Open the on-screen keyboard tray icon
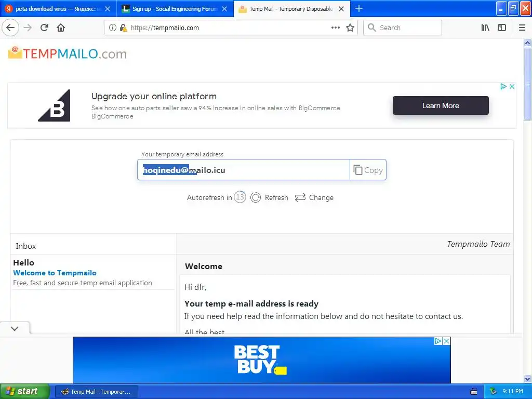The height and width of the screenshot is (399, 532). coord(474,392)
